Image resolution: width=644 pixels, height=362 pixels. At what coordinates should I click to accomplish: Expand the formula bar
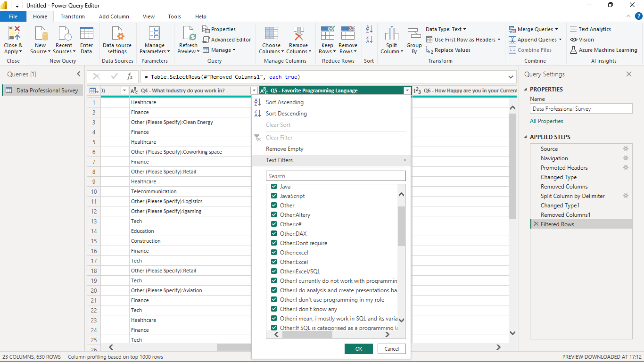(512, 77)
